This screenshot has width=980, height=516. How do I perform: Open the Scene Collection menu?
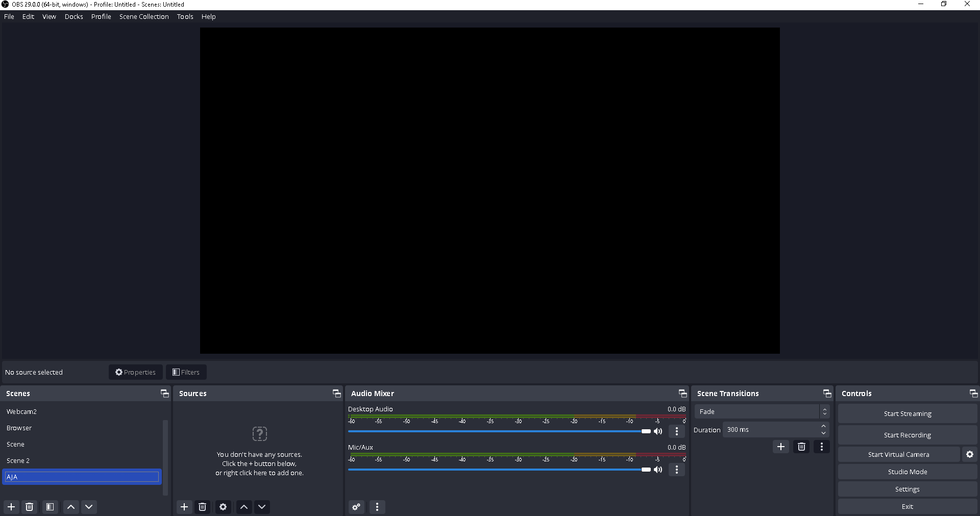[x=144, y=16]
